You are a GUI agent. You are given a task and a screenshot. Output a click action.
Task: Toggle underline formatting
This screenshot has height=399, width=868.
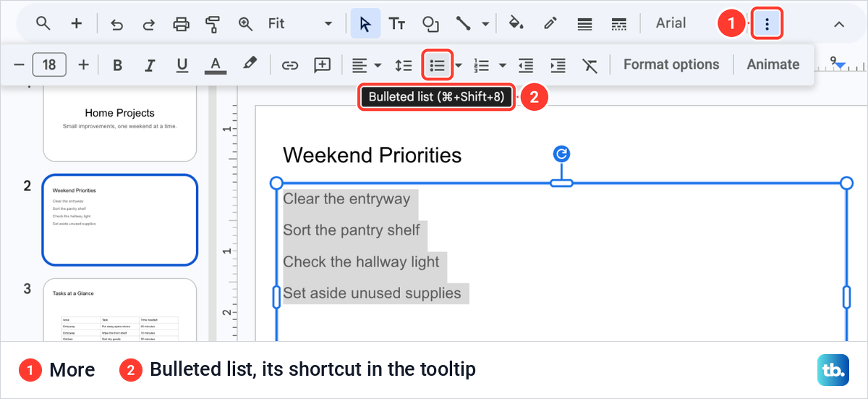coord(182,65)
